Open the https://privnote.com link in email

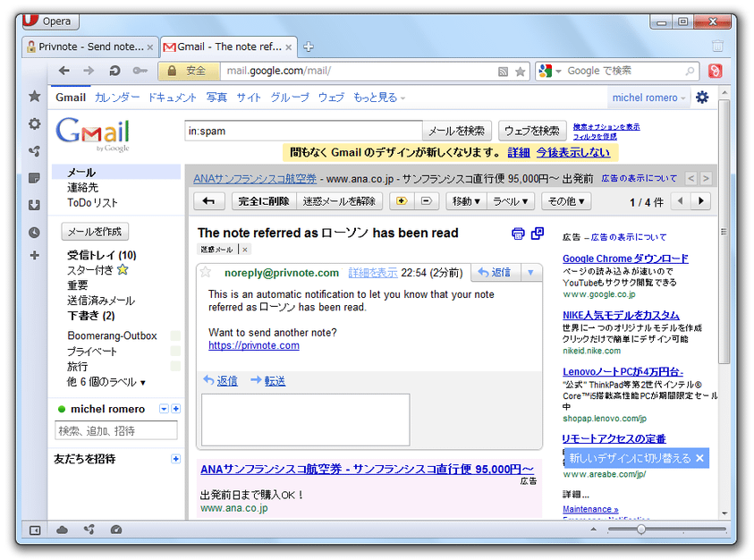tap(254, 345)
